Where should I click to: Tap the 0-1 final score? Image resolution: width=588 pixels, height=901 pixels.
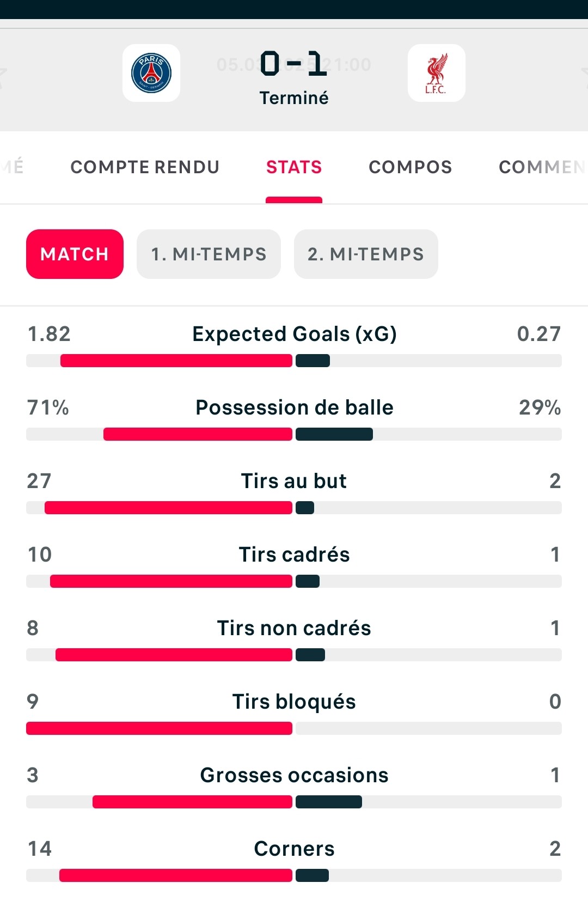[x=294, y=64]
